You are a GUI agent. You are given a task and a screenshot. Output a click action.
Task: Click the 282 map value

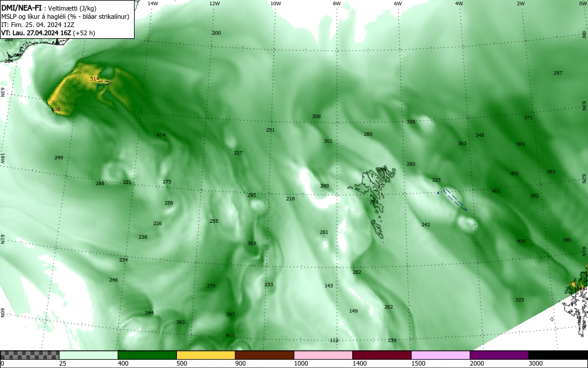(357, 272)
